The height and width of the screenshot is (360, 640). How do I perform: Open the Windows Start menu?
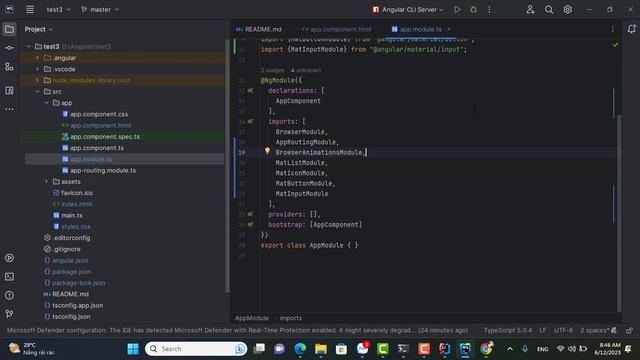133,349
